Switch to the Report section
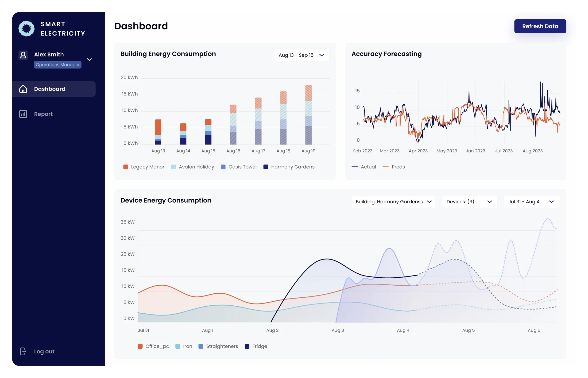The height and width of the screenshot is (378, 588). (x=43, y=114)
